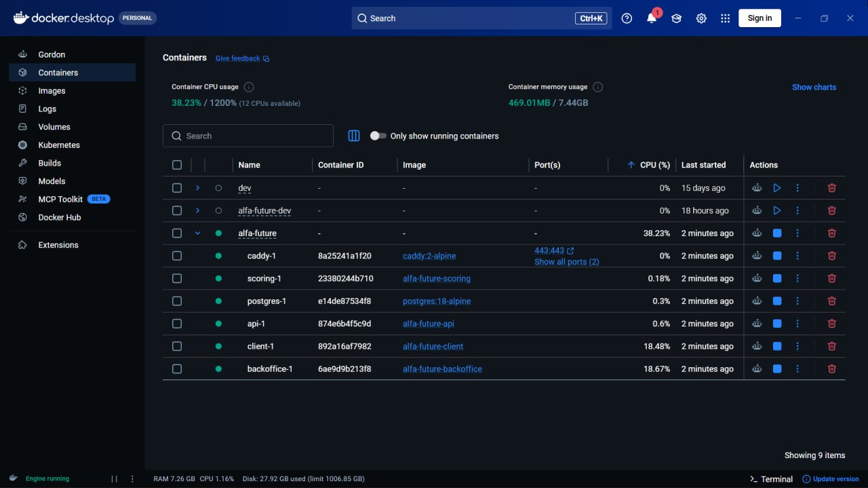The width and height of the screenshot is (868, 488).
Task: Start the dev container group
Action: click(x=777, y=188)
